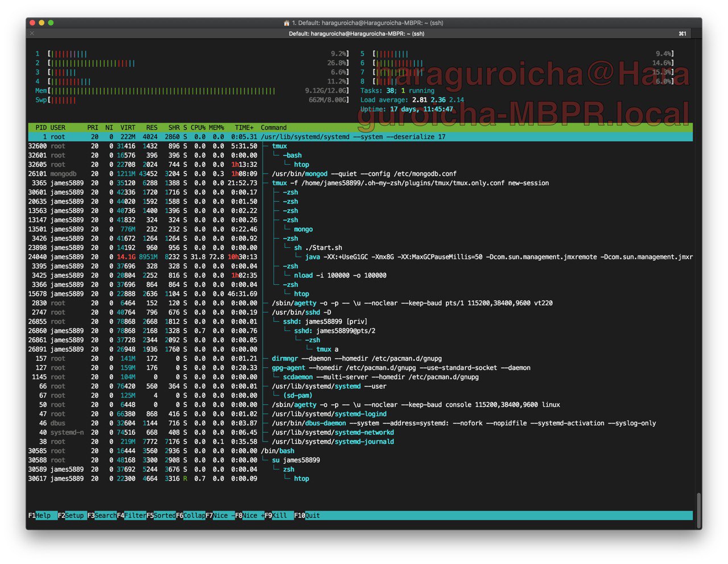The image size is (728, 564).
Task: Sort by the PID column header
Action: click(41, 127)
